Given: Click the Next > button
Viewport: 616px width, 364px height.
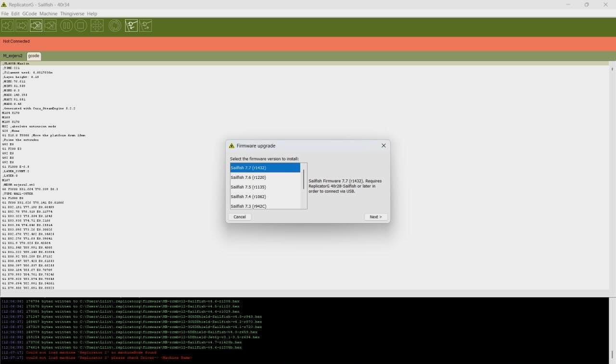Looking at the screenshot, I should tap(375, 217).
